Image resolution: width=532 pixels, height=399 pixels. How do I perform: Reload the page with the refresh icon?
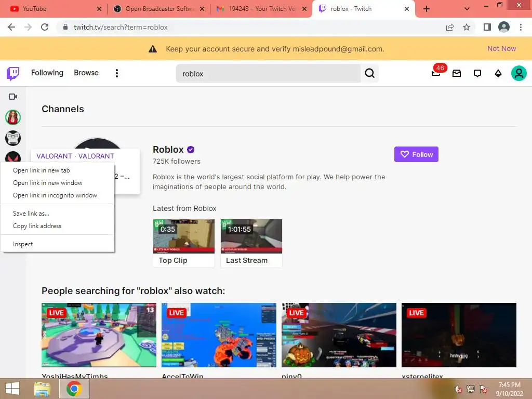(x=45, y=27)
